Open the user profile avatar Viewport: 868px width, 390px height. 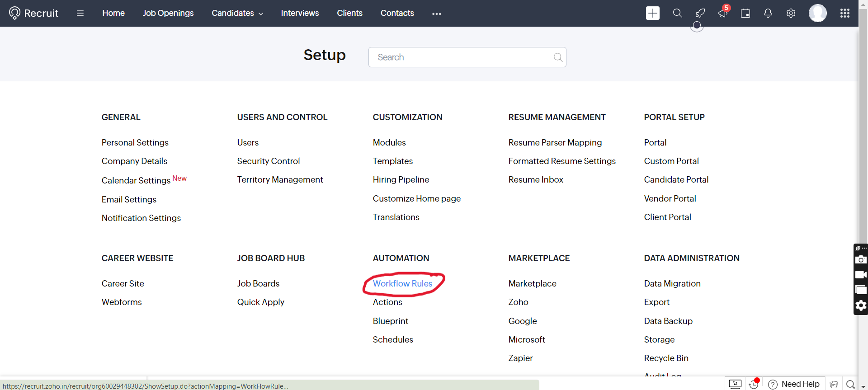(818, 13)
